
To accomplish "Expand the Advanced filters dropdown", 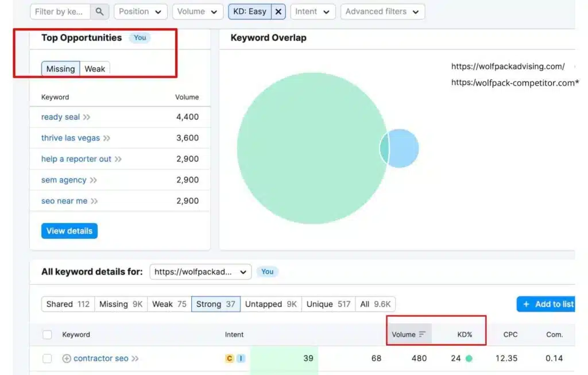I will tap(382, 11).
